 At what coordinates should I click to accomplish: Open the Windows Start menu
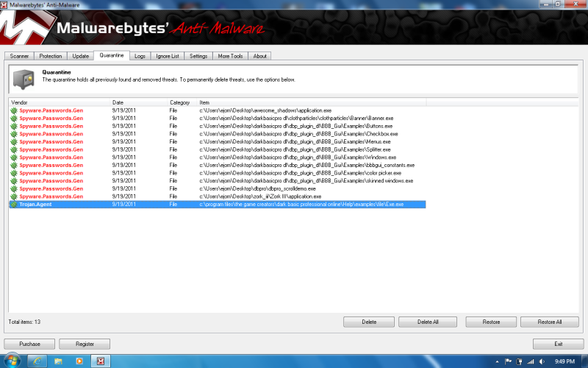tap(12, 361)
